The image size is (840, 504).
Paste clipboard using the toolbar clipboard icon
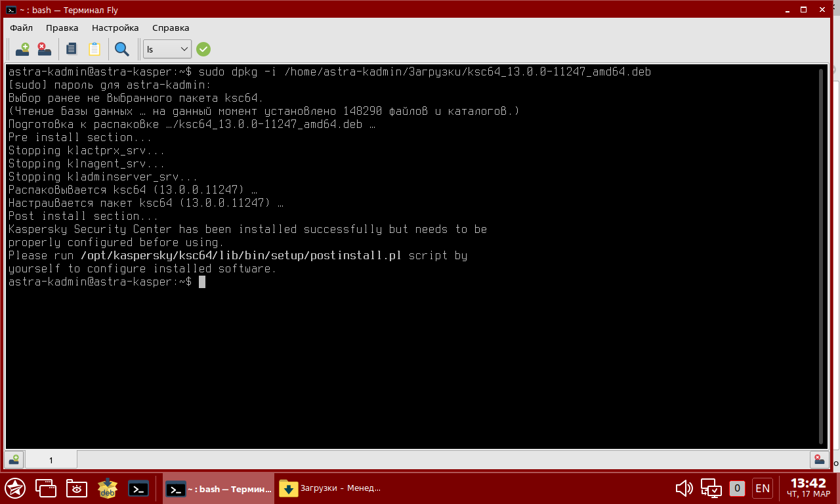[94, 49]
